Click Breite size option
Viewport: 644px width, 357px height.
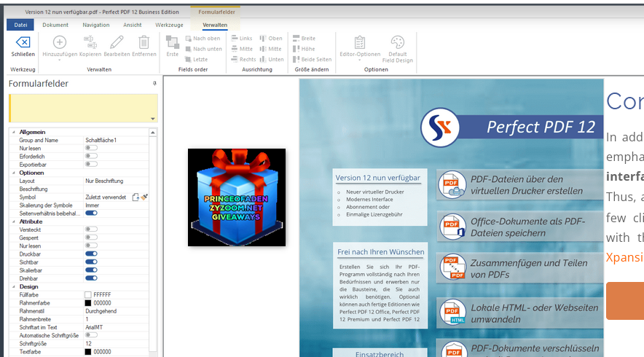(304, 38)
